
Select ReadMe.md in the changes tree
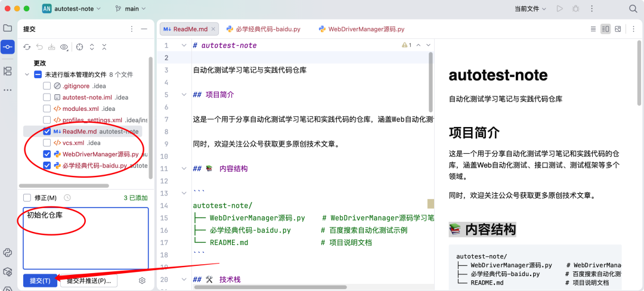coord(80,131)
